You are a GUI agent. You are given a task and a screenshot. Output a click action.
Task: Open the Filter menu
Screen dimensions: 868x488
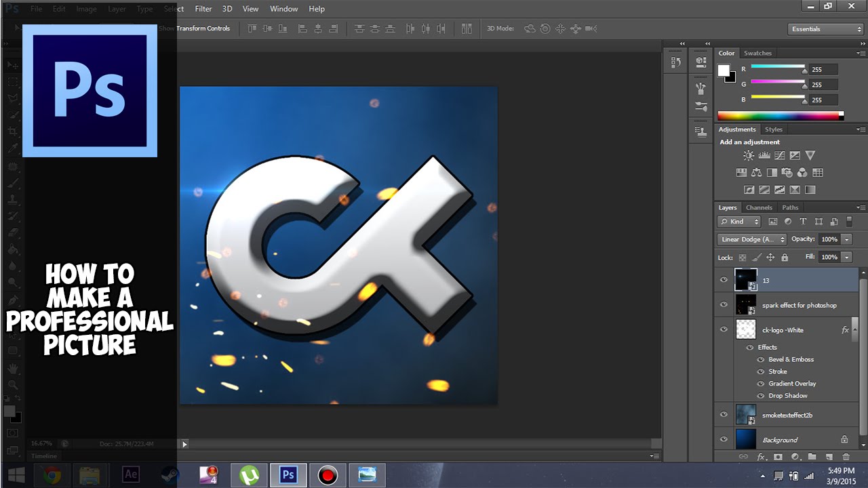coord(203,9)
